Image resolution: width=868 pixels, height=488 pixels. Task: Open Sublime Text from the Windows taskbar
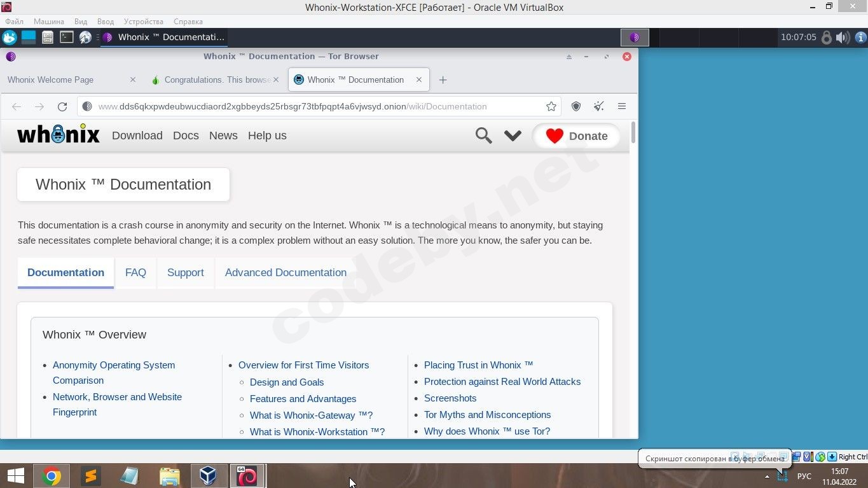click(x=91, y=476)
